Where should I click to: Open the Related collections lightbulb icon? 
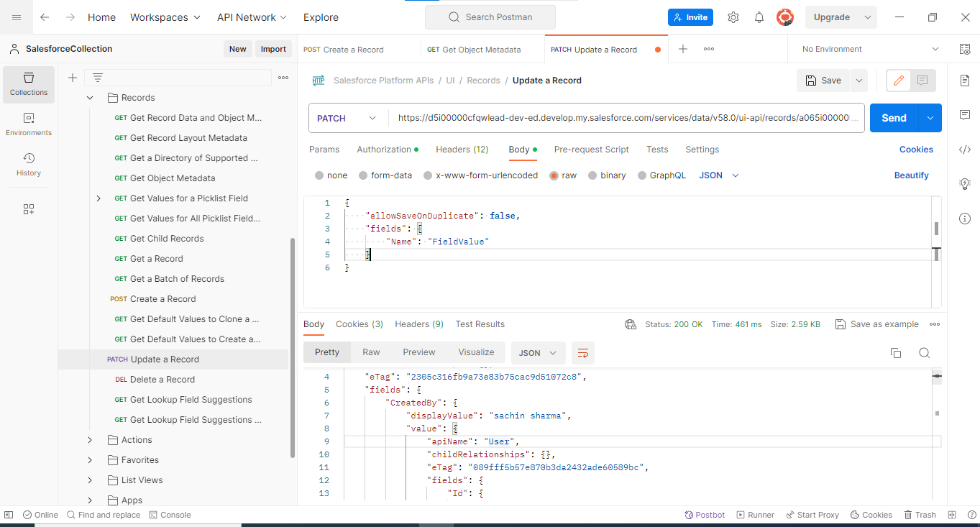(965, 184)
